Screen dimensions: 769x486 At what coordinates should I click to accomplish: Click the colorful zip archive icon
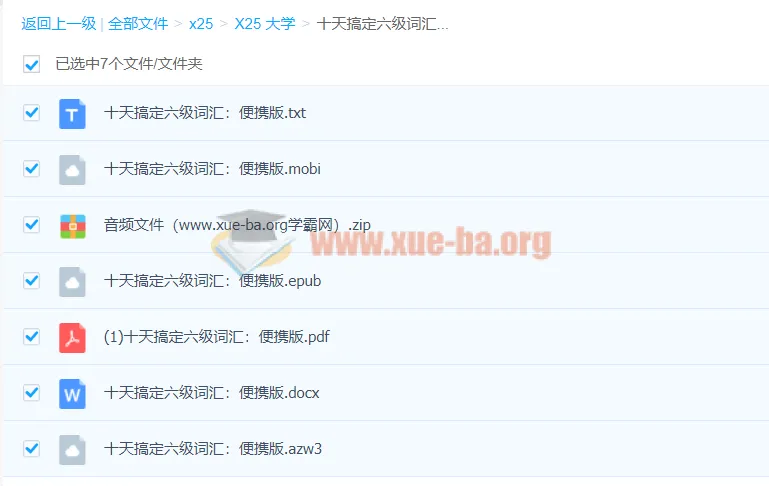click(73, 226)
